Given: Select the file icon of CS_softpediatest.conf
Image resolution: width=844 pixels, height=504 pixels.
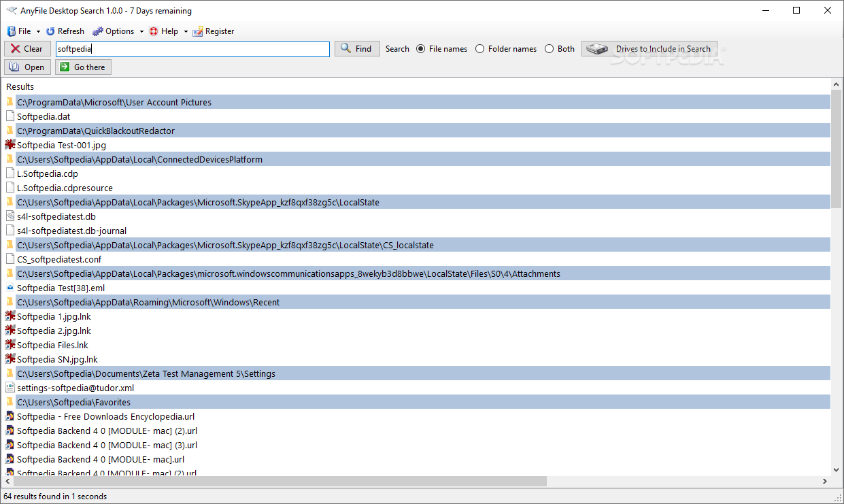Looking at the screenshot, I should pyautogui.click(x=10, y=259).
